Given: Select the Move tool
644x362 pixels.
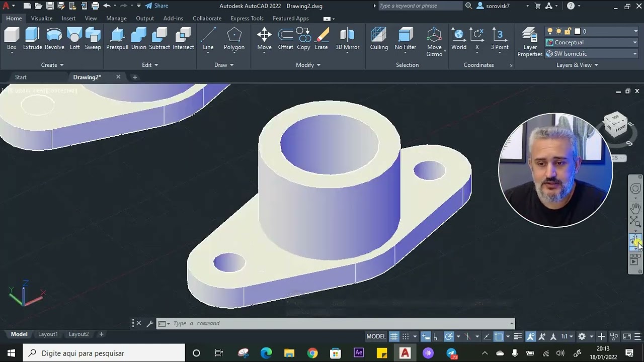Looking at the screenshot, I should pos(264,39).
